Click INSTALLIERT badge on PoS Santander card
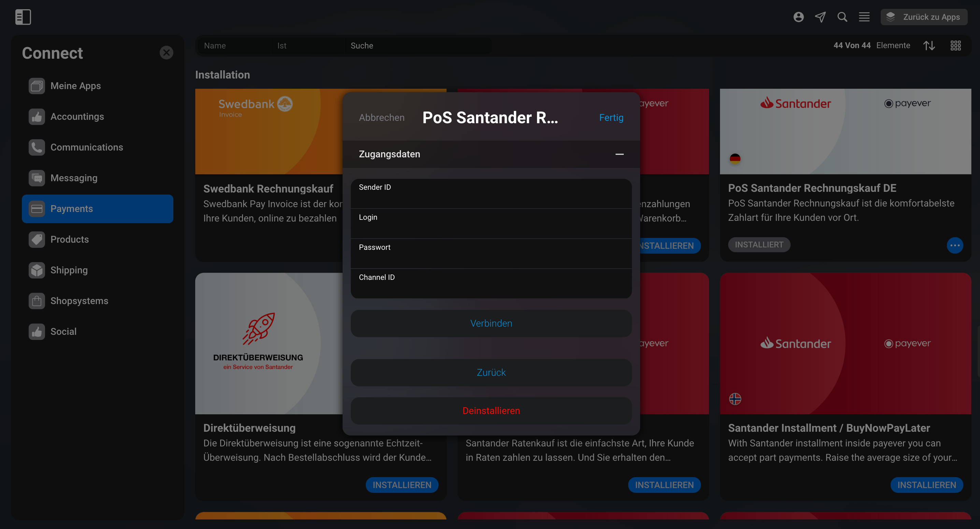The height and width of the screenshot is (529, 980). (759, 245)
